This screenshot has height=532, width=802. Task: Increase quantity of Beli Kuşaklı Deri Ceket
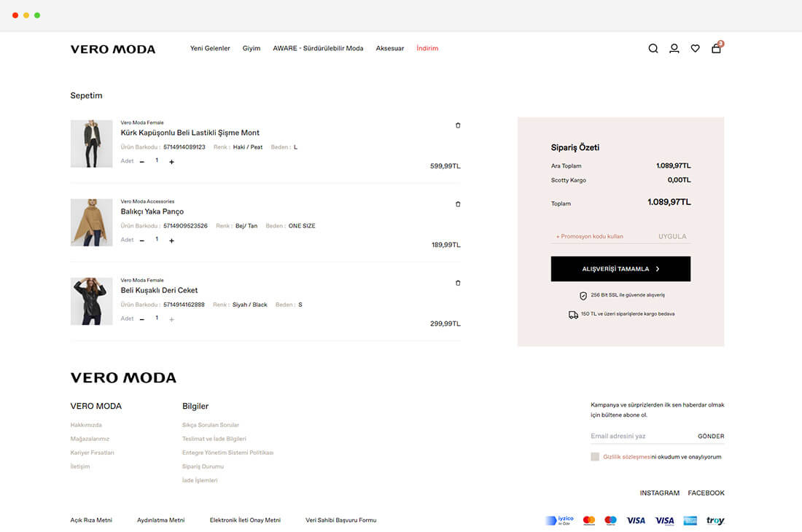pos(172,319)
